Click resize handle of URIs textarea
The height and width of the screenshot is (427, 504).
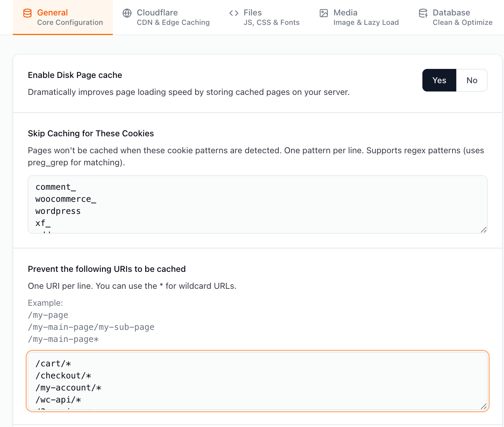pos(484,406)
